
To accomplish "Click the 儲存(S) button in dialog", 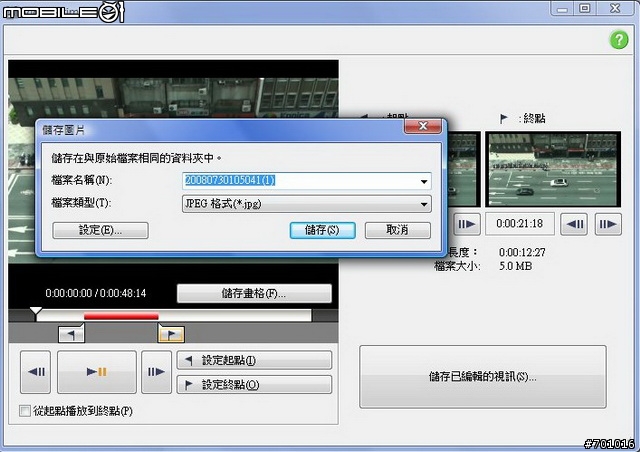I will point(322,230).
